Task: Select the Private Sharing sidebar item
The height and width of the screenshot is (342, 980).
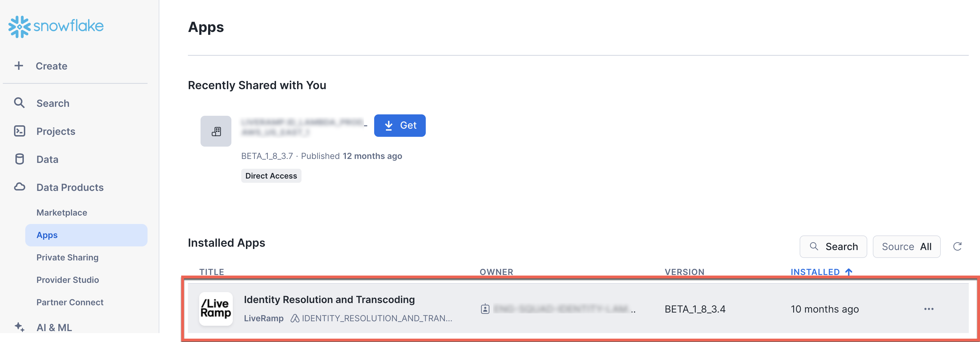Action: [x=68, y=257]
